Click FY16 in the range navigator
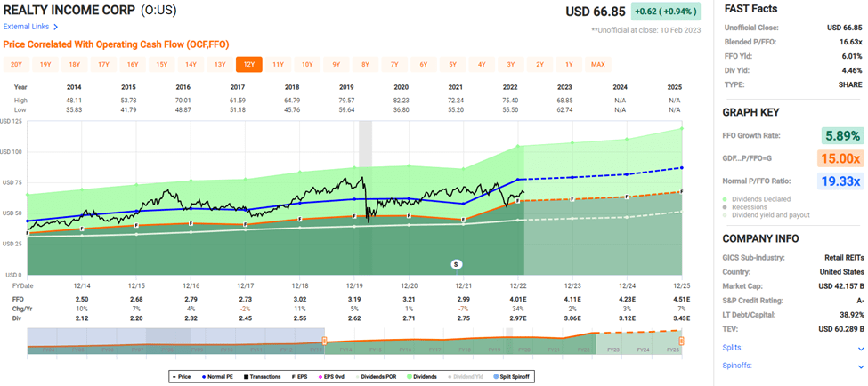The width and height of the screenshot is (868, 386). (x=406, y=350)
